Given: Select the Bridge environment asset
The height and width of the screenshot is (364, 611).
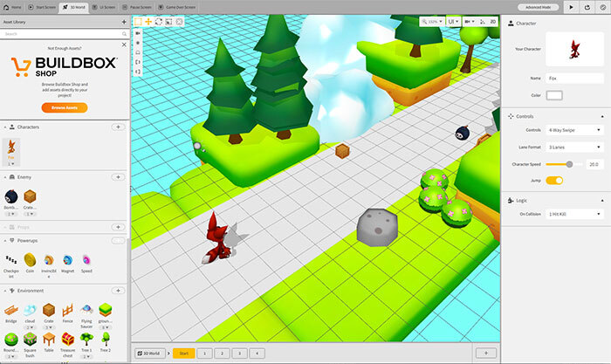Looking at the screenshot, I should pyautogui.click(x=10, y=309).
